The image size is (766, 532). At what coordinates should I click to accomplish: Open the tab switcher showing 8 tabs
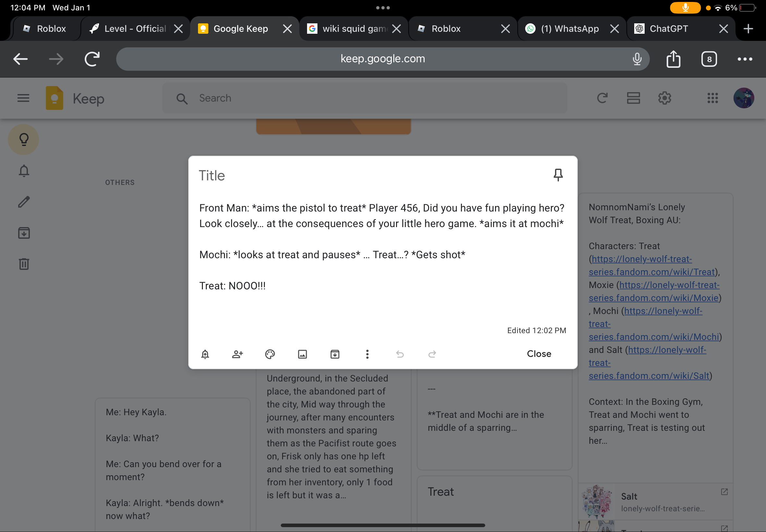pyautogui.click(x=709, y=59)
